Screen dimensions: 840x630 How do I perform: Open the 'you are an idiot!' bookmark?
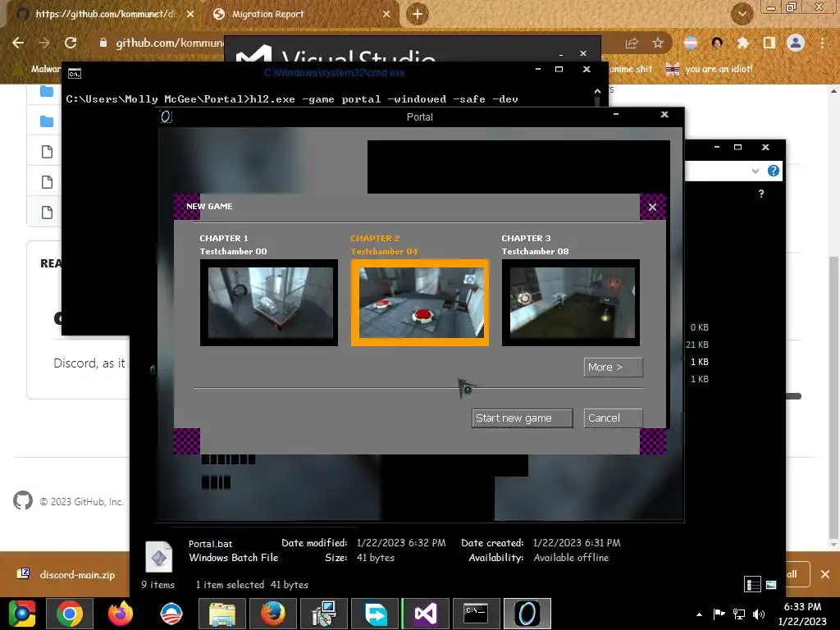pyautogui.click(x=709, y=69)
